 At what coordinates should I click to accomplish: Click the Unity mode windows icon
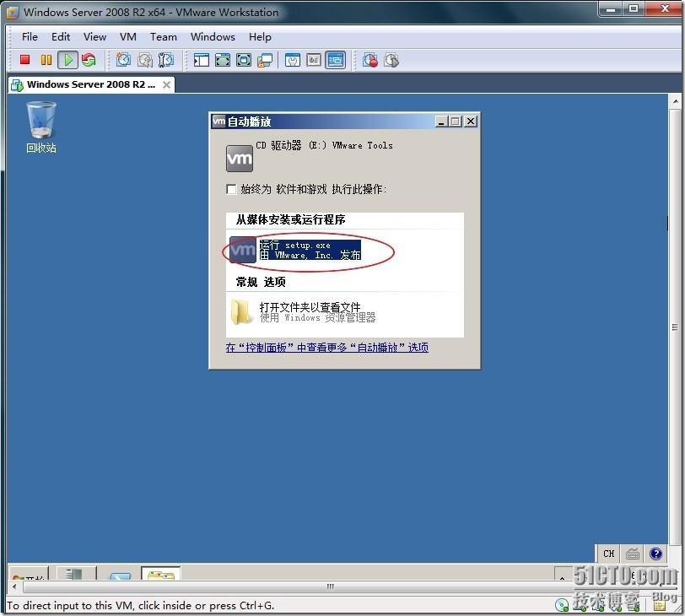click(265, 60)
